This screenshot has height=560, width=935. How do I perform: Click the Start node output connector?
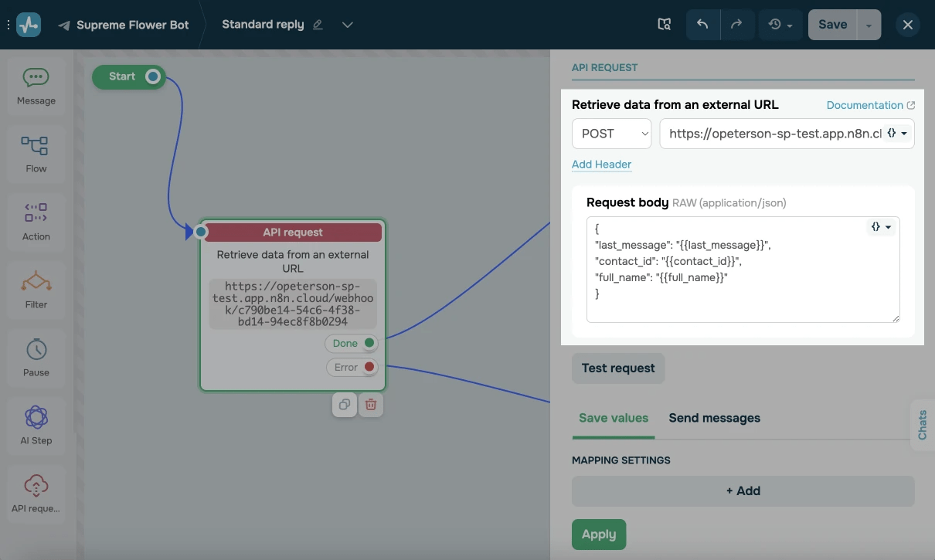[153, 76]
